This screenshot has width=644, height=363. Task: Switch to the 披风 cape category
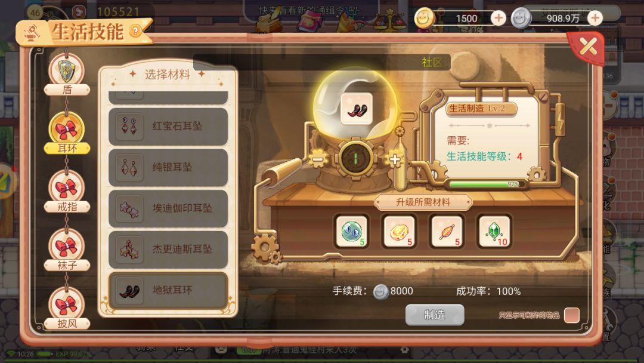(x=67, y=306)
